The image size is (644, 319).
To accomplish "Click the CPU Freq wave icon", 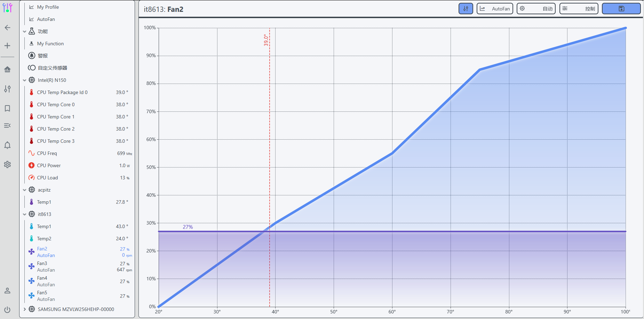I will pyautogui.click(x=32, y=153).
